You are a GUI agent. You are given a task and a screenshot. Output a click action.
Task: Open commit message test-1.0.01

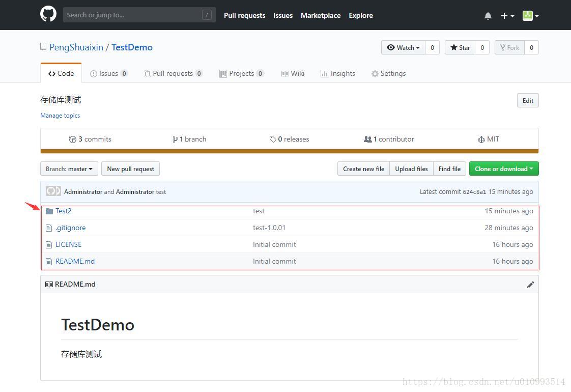pos(269,228)
